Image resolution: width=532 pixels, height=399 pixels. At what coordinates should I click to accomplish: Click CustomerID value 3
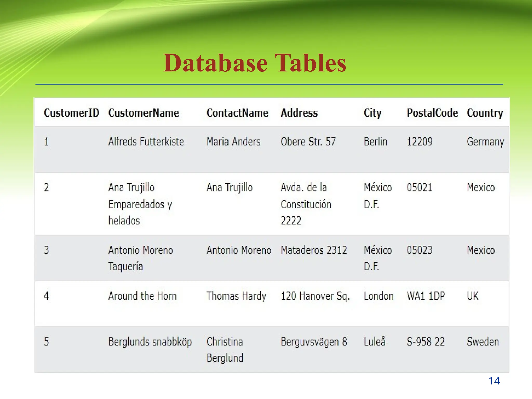46,250
